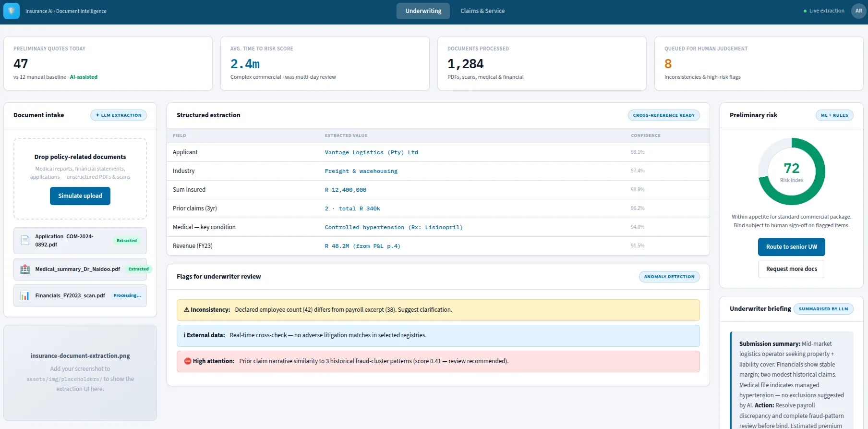Viewport: 868px width, 429px height.
Task: Click the Extracted Value column header
Action: click(346, 135)
